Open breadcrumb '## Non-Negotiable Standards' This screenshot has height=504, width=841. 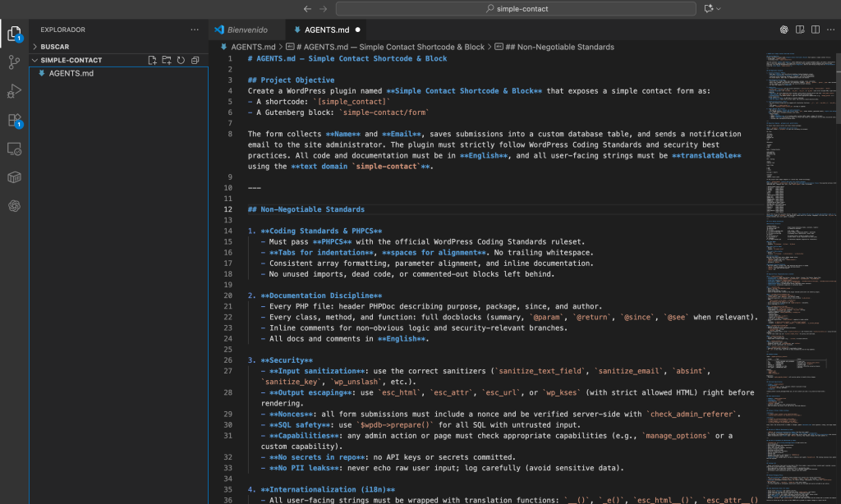click(x=554, y=47)
